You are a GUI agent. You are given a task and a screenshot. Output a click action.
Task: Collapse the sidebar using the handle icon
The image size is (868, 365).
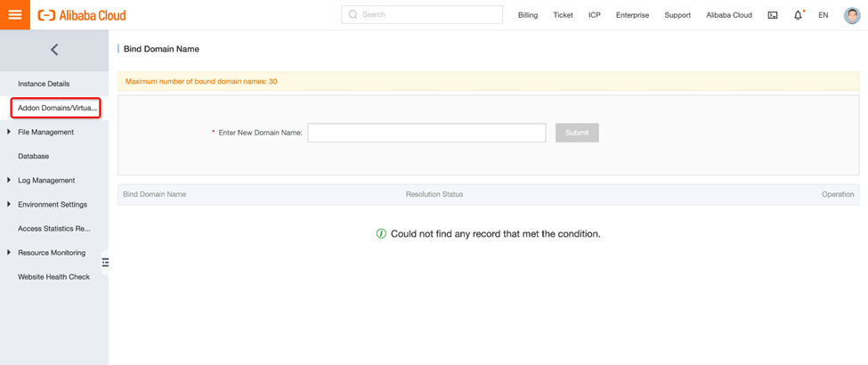coord(105,263)
